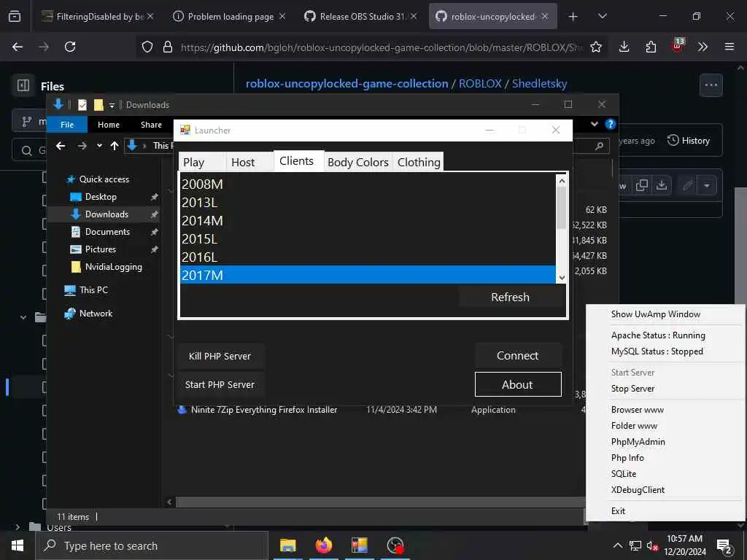
Task: Expand the Users folder in GitHub tree
Action: click(x=18, y=527)
